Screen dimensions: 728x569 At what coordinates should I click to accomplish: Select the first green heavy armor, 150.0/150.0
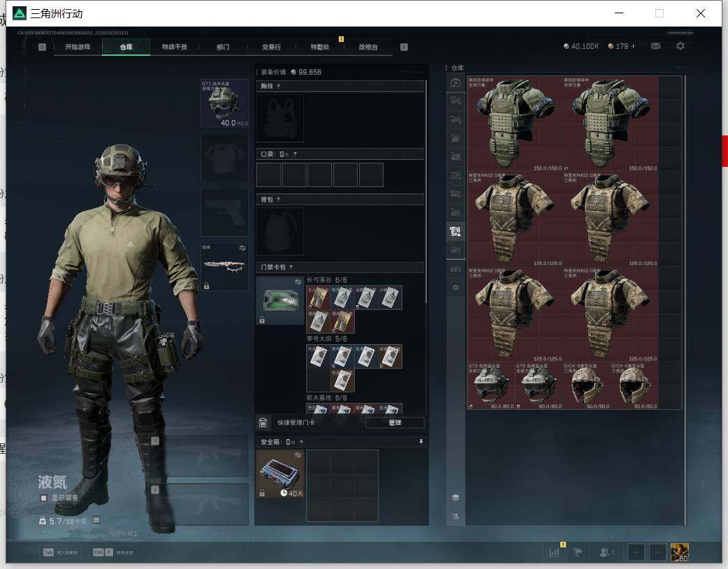click(x=515, y=124)
